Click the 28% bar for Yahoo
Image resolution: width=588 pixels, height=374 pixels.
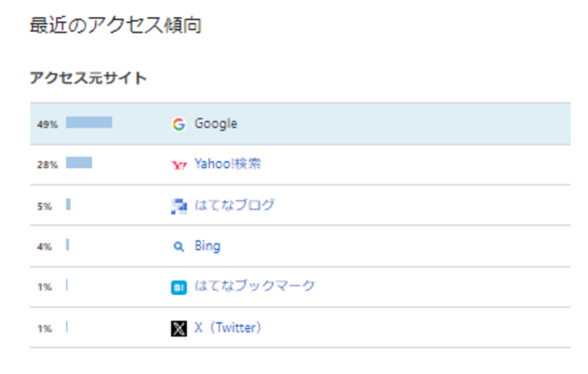pyautogui.click(x=79, y=163)
